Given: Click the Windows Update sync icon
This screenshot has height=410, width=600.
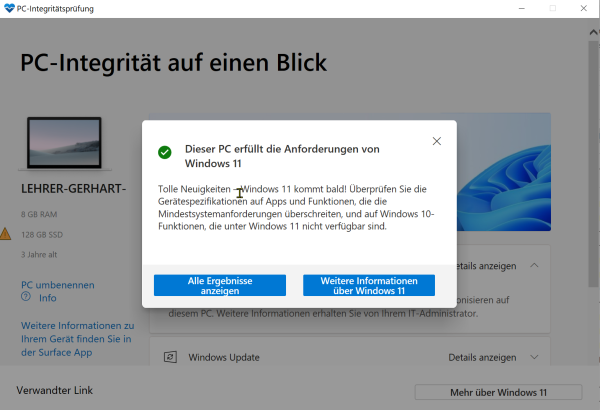Looking at the screenshot, I should [170, 357].
